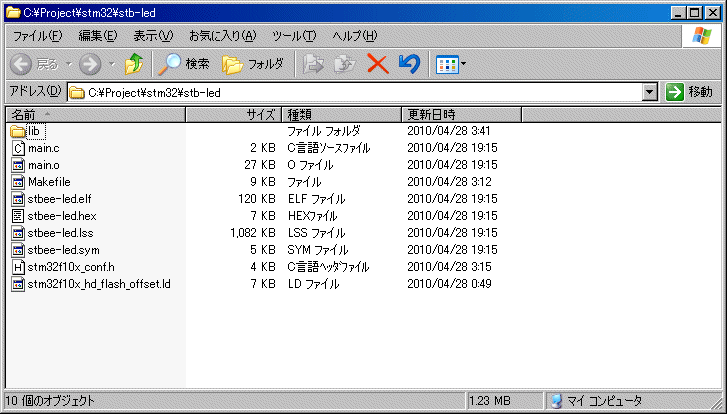Open the Help (ヘルプ) menu
727x414 pixels.
355,36
